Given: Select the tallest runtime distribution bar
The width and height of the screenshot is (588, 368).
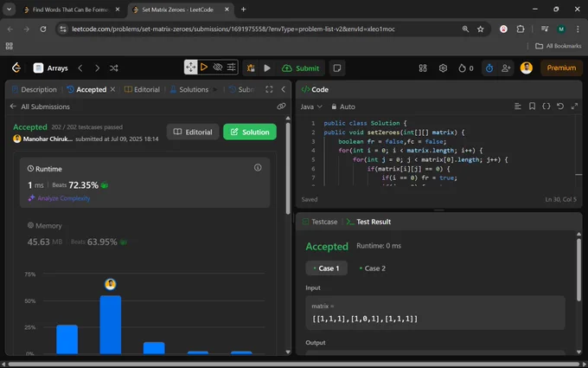Looking at the screenshot, I should coord(111,325).
